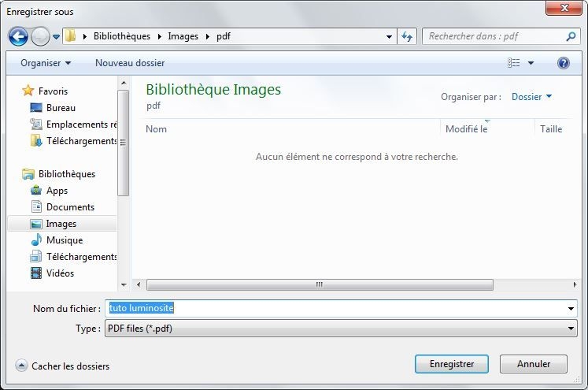Screen dimensions: 588x390
Task: Select Bibliothèques in the navigation pane
Action: click(x=67, y=174)
